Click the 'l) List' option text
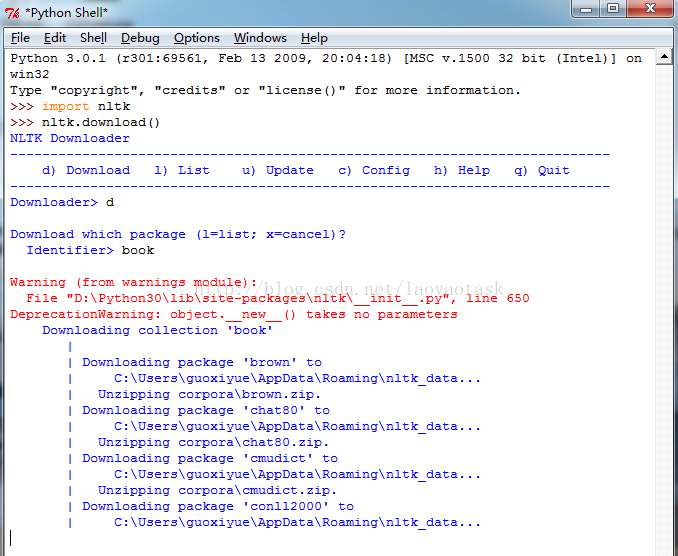678x556 pixels. 182,170
